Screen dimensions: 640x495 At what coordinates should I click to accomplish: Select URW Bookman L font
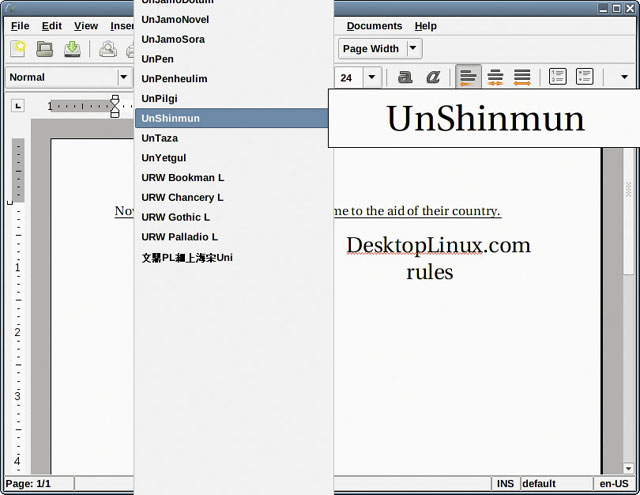[x=233, y=178]
